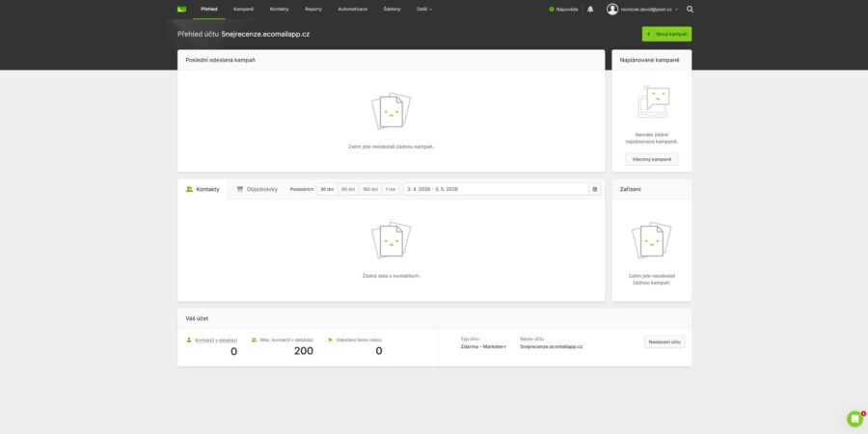Switch to the Kontakty tab

point(203,189)
